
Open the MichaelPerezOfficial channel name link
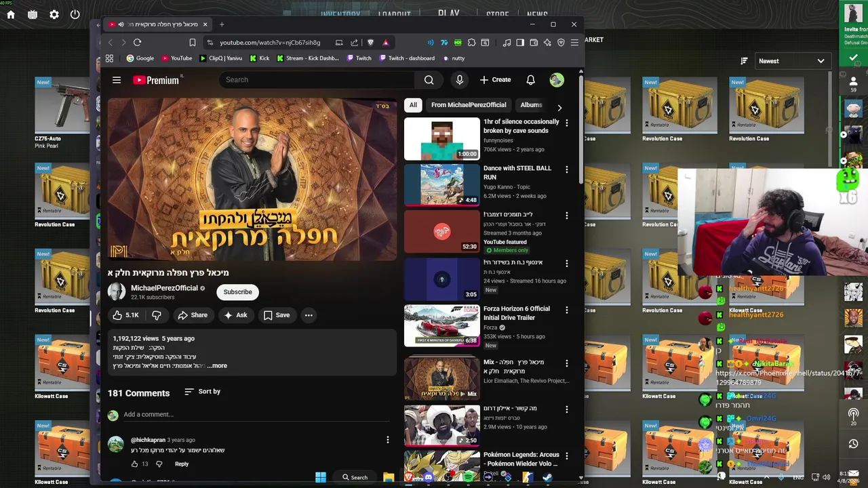tap(164, 288)
